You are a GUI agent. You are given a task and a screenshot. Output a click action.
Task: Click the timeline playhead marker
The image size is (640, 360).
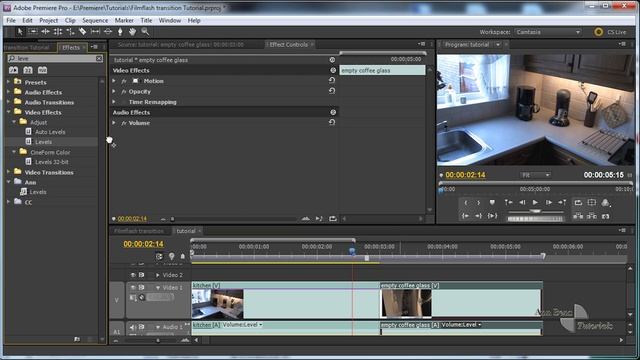pyautogui.click(x=352, y=252)
